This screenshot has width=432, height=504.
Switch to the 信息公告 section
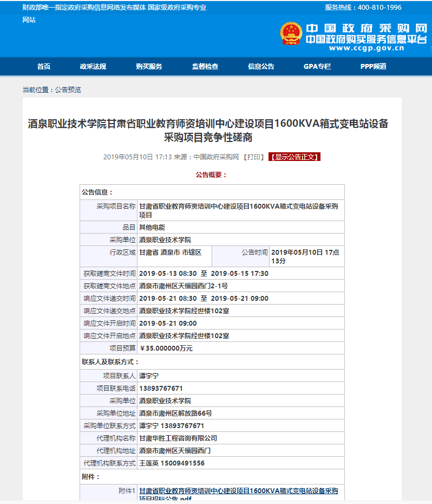click(261, 67)
